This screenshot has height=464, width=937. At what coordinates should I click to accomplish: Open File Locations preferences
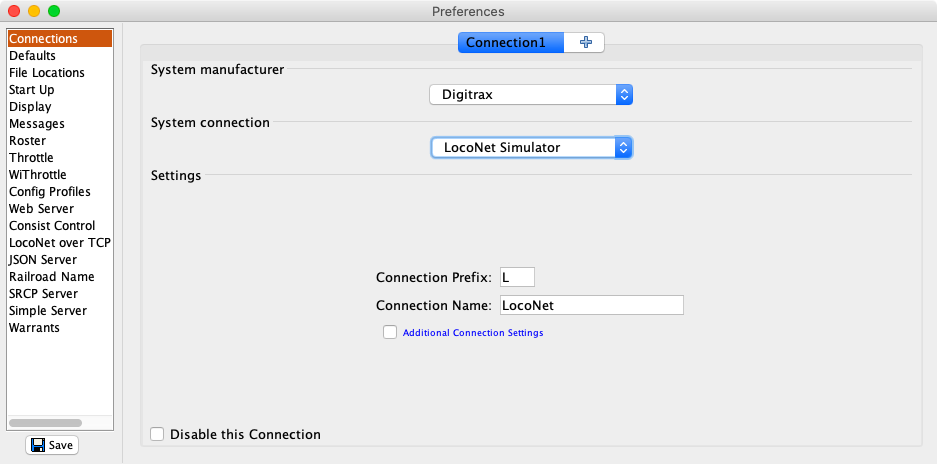47,73
